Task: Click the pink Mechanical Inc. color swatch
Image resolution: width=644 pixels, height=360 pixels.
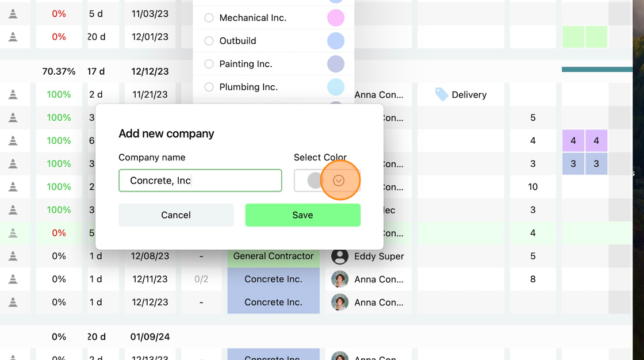Action: tap(336, 18)
